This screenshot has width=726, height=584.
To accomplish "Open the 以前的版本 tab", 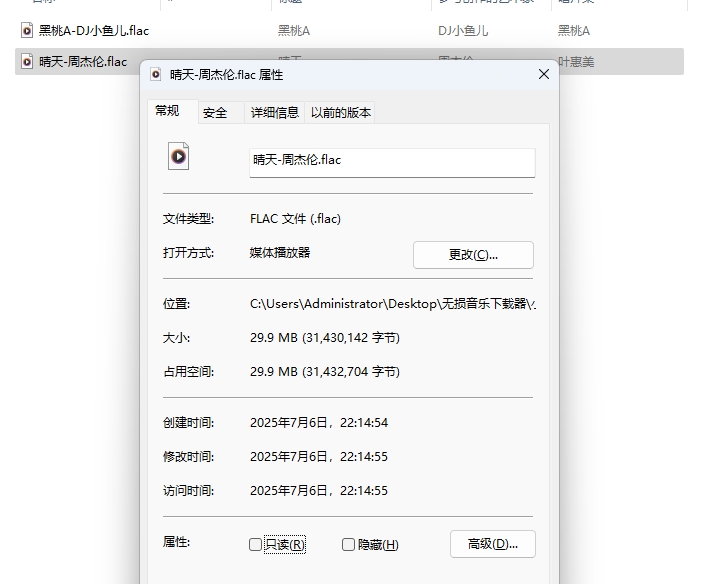I will tap(340, 113).
